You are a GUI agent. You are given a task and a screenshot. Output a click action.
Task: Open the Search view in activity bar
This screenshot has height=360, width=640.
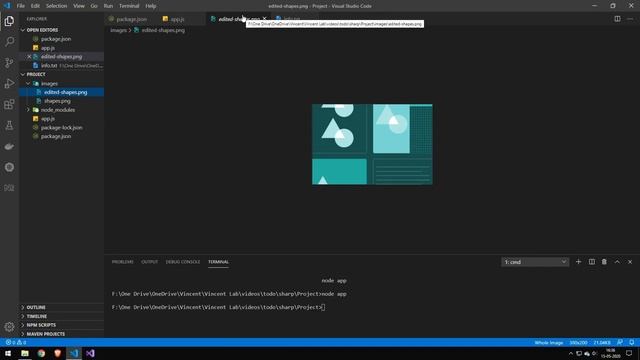[x=9, y=41]
